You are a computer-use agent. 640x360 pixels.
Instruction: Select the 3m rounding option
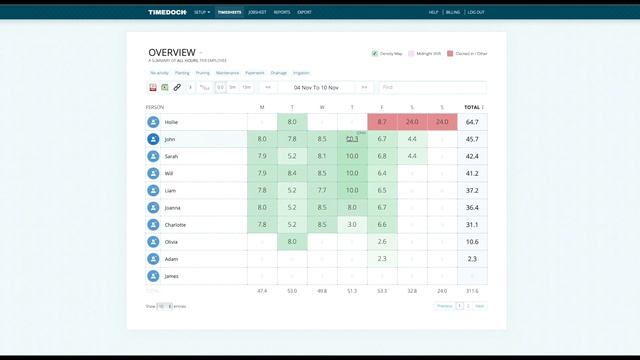coord(233,87)
